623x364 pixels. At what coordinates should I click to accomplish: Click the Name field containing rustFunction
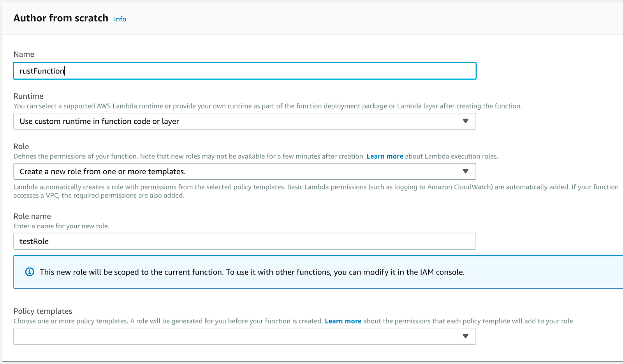pyautogui.click(x=245, y=71)
